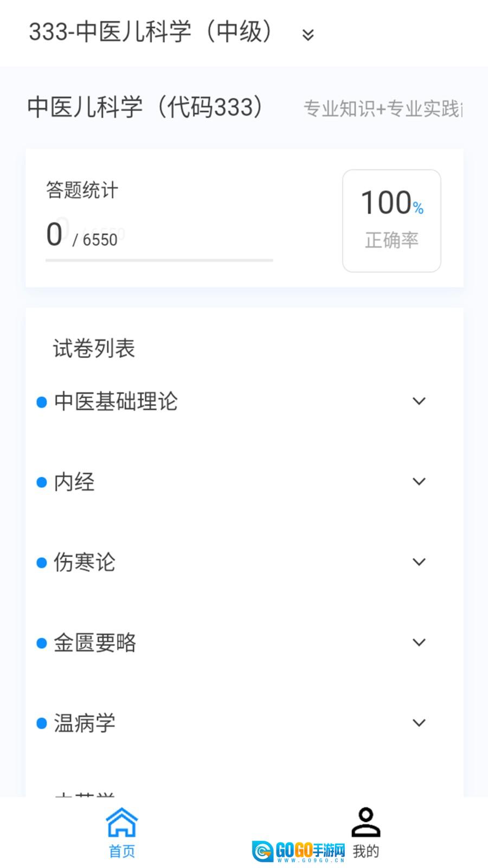Open the 100% 正确率 accuracy card
The image size is (488, 868).
click(x=391, y=221)
